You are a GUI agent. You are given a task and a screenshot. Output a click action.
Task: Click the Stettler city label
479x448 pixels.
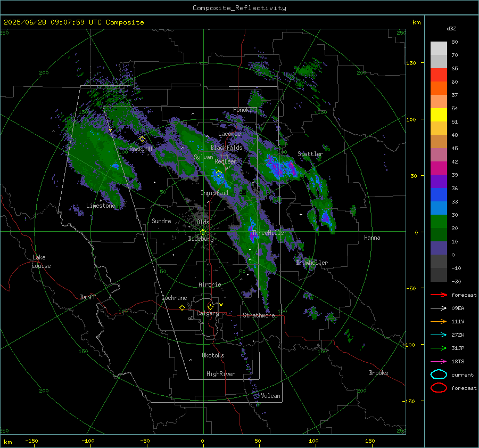point(310,154)
